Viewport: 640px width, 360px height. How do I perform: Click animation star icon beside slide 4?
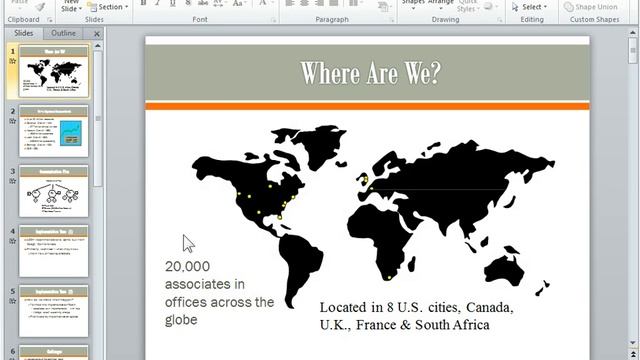(13, 241)
